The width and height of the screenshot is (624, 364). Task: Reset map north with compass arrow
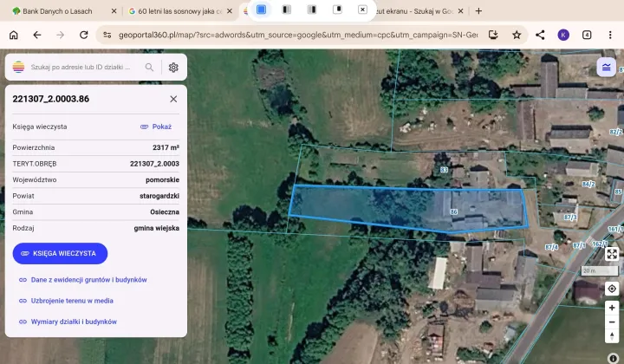(x=612, y=335)
